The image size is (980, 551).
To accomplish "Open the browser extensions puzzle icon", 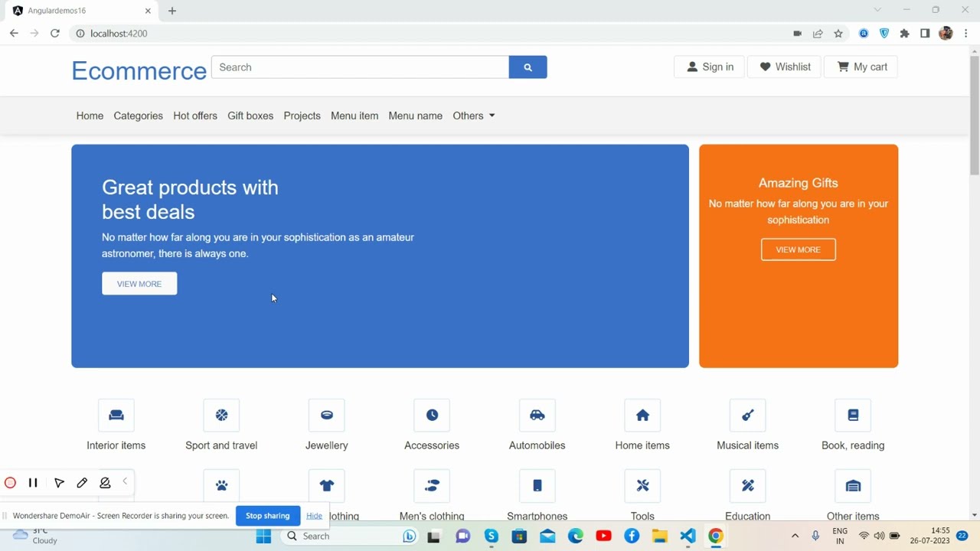I will click(x=905, y=34).
